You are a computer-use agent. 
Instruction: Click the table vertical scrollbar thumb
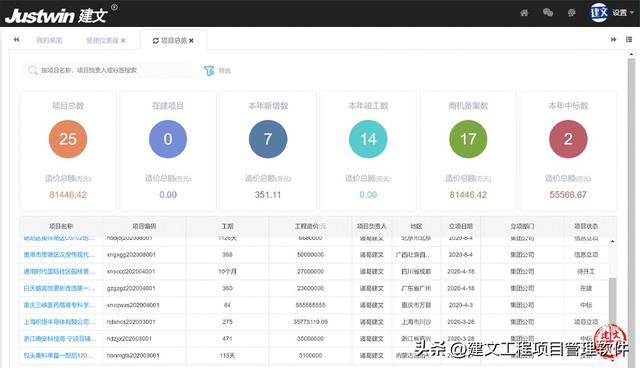tap(612, 304)
